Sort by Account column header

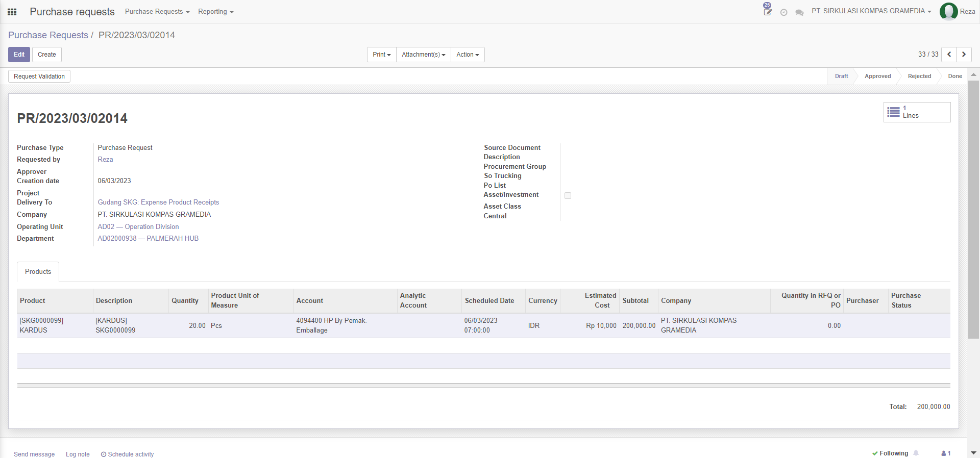[x=346, y=301]
